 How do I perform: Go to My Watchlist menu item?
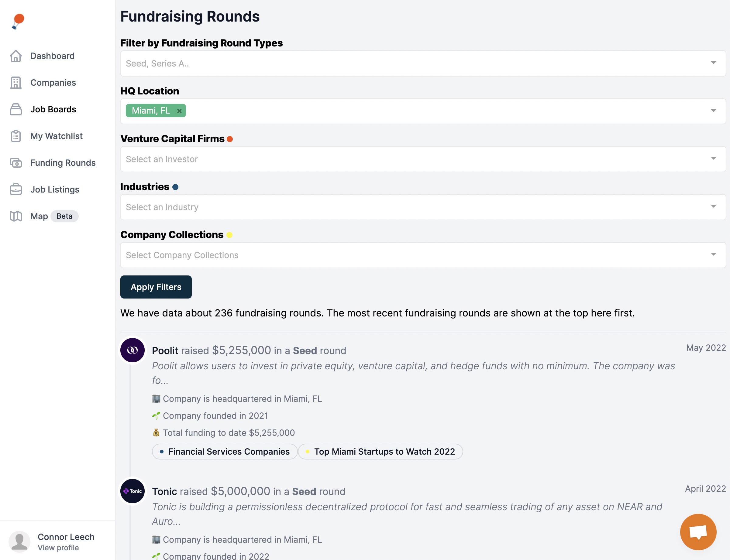click(56, 136)
